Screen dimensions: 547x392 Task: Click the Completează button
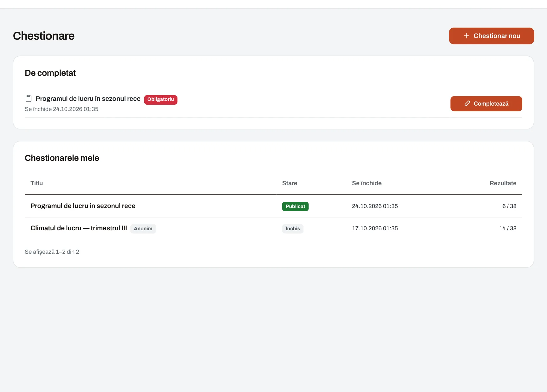[486, 104]
